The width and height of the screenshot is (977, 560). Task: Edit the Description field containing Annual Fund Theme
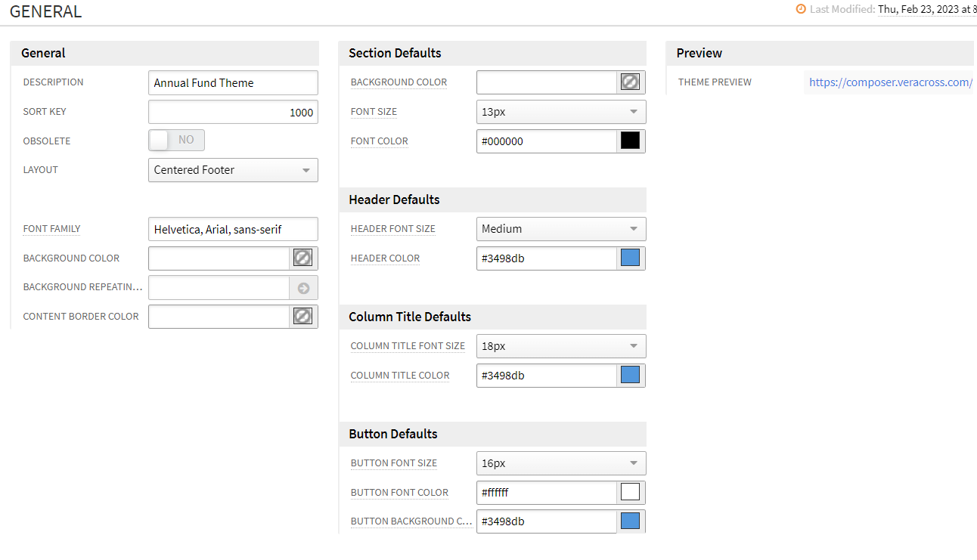232,82
